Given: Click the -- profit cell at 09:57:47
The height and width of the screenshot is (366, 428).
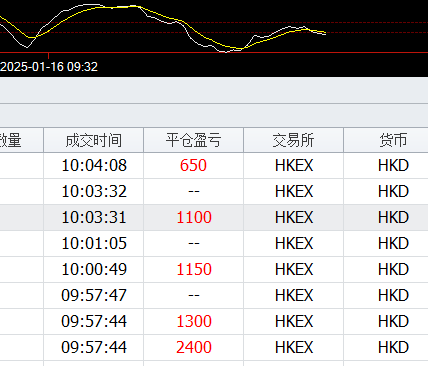Looking at the screenshot, I should tap(194, 295).
